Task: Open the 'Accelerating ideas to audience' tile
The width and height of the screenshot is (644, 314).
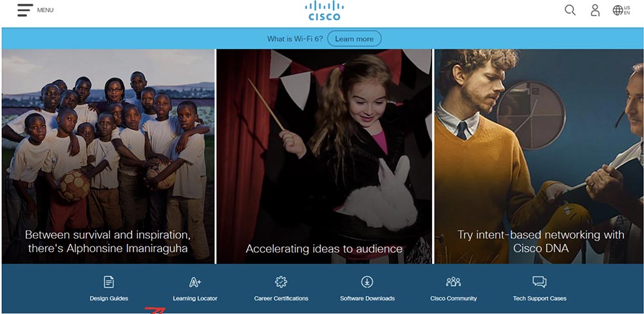Action: (324, 156)
